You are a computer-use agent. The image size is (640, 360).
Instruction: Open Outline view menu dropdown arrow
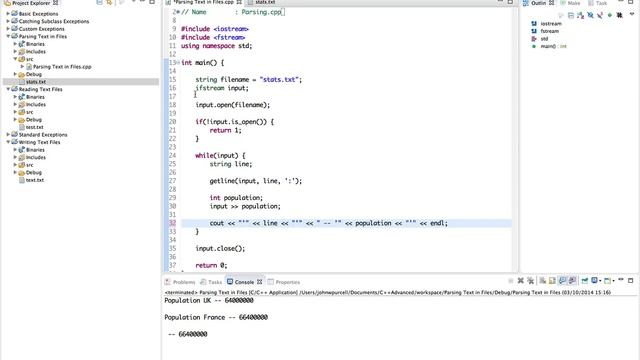click(x=632, y=14)
